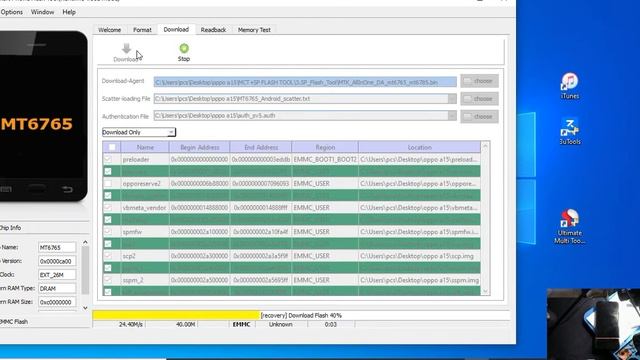Click the Chip Name field MT6765
640x360 pixels.
tap(57, 247)
